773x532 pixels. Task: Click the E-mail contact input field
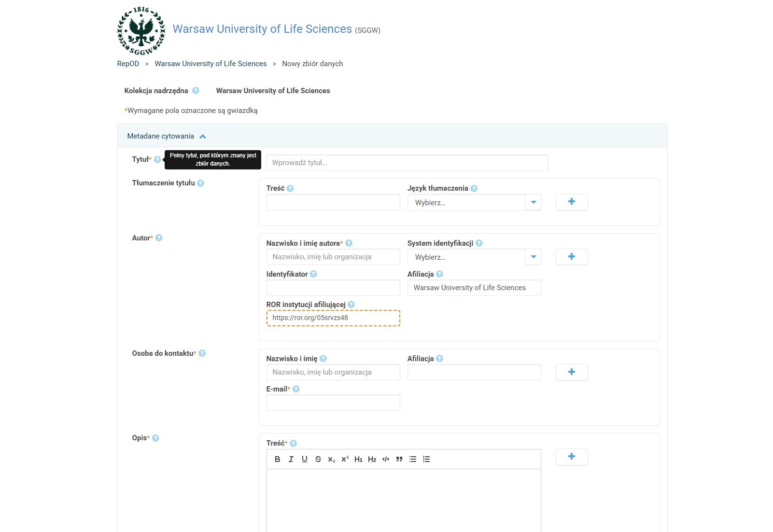[x=333, y=403]
